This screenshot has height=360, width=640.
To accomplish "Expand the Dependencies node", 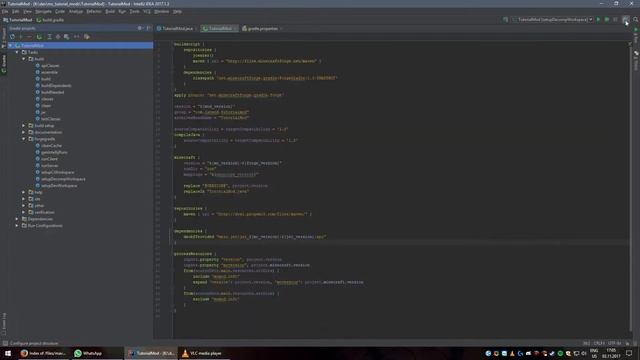I will [17, 219].
